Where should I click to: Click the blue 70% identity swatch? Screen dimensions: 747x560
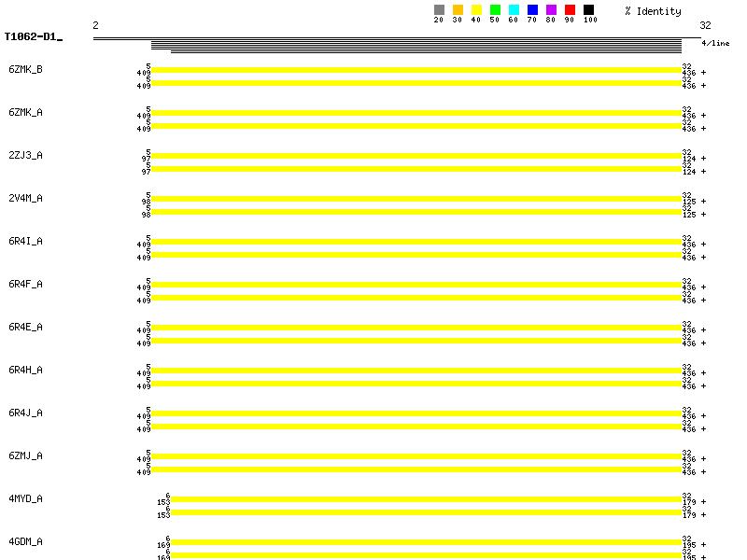click(532, 10)
